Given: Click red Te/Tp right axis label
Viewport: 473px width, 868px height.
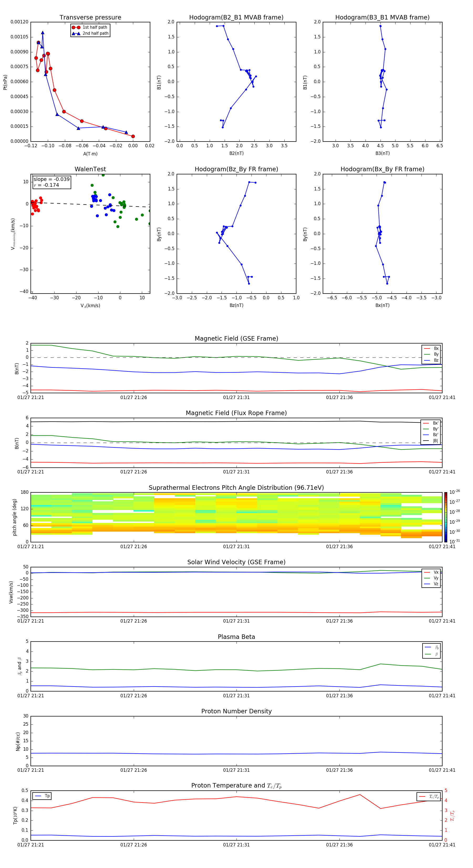Looking at the screenshot, I should (x=452, y=815).
